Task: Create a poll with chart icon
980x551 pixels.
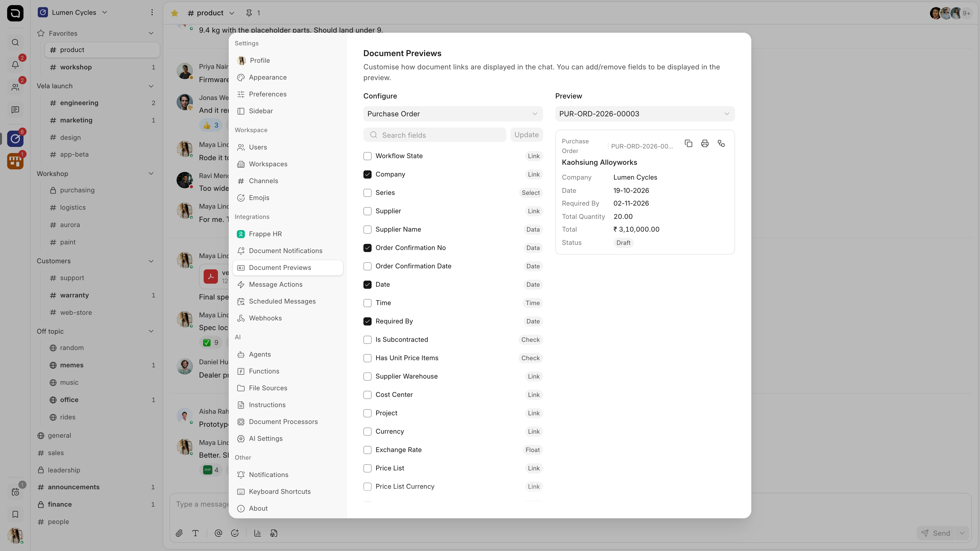Action: click(x=258, y=533)
